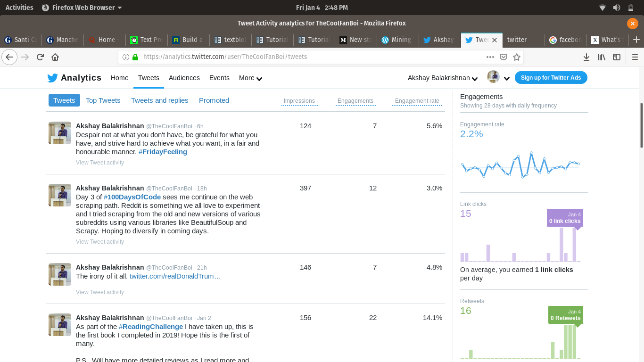Click the @TheCoolFanBoi handle on Jan 2 tweet
The image size is (644, 362).
click(x=169, y=318)
